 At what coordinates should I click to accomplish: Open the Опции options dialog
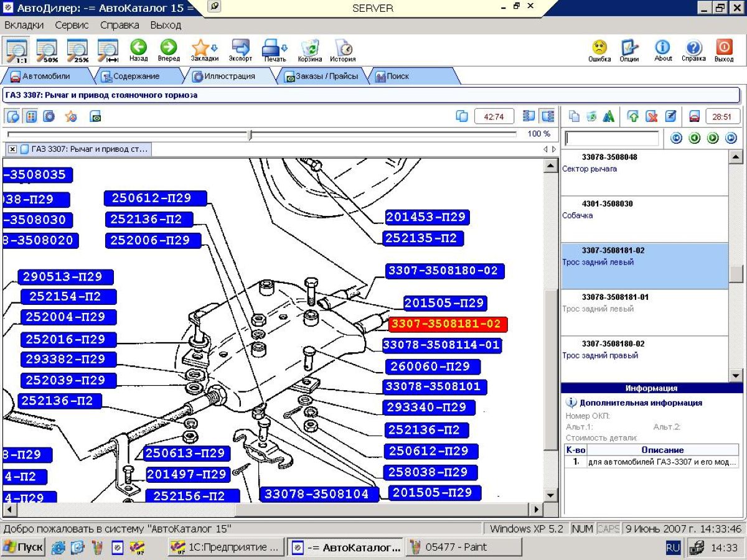pyautogui.click(x=629, y=50)
